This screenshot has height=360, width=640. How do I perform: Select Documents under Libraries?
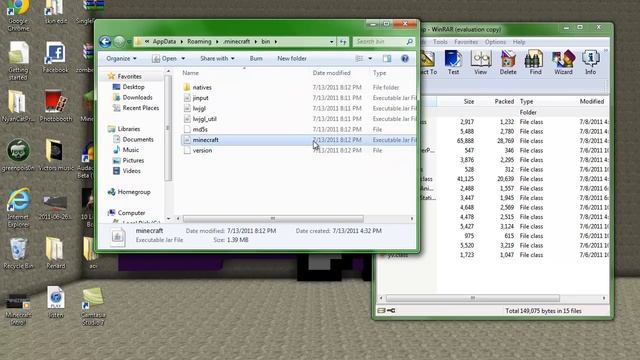(133, 140)
